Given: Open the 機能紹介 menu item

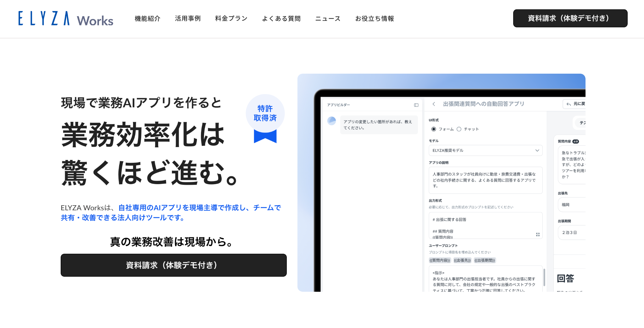Looking at the screenshot, I should (x=147, y=19).
